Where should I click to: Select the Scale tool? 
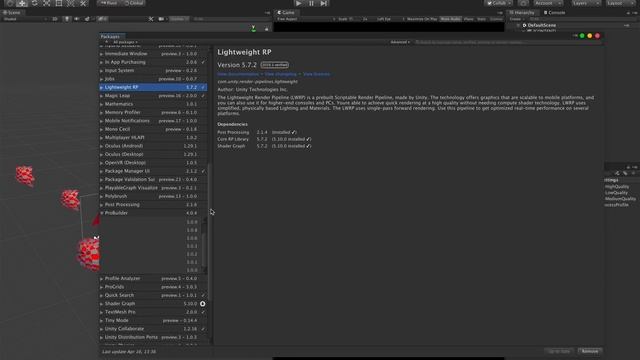coord(47,3)
